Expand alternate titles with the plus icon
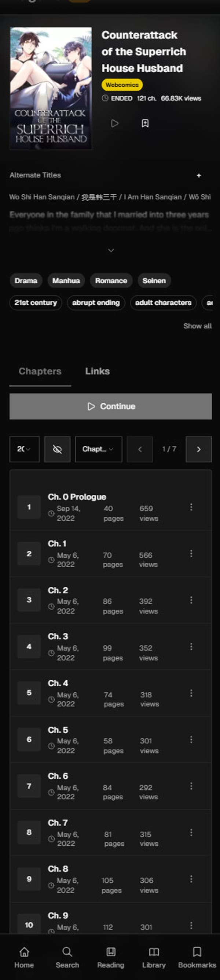 (199, 175)
